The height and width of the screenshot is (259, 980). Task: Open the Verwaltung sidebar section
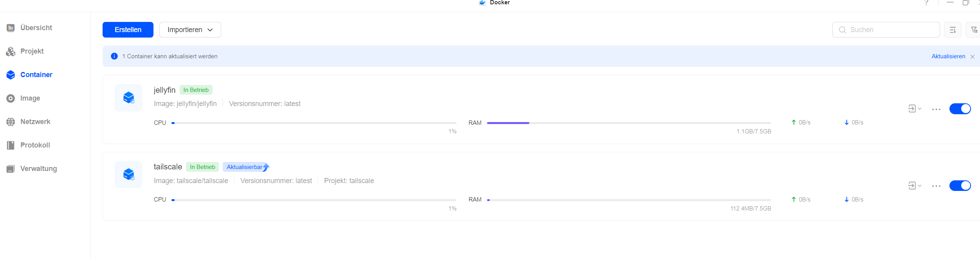pyautogui.click(x=32, y=169)
